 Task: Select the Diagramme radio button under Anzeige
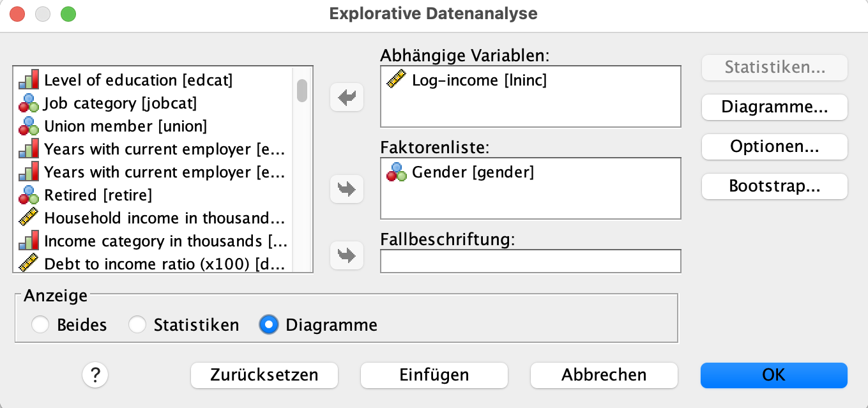tap(268, 325)
